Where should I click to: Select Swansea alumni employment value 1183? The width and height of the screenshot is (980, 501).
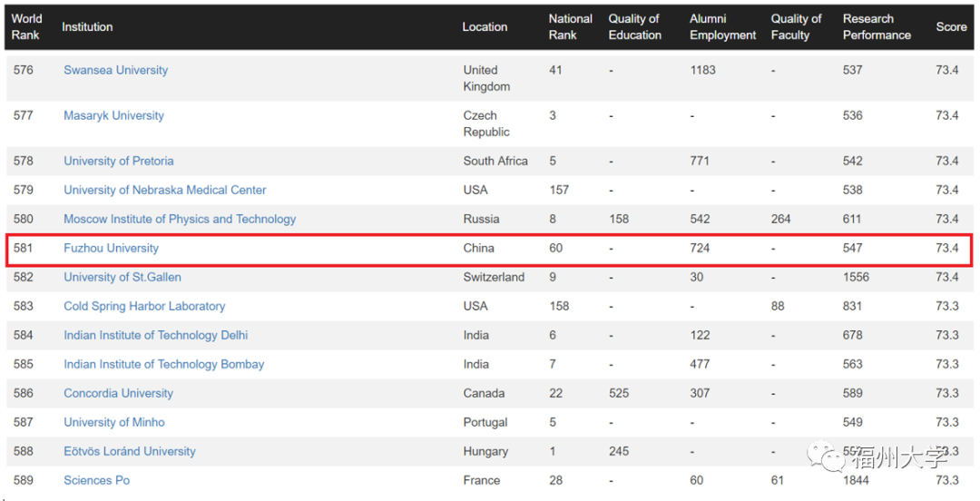(x=702, y=70)
